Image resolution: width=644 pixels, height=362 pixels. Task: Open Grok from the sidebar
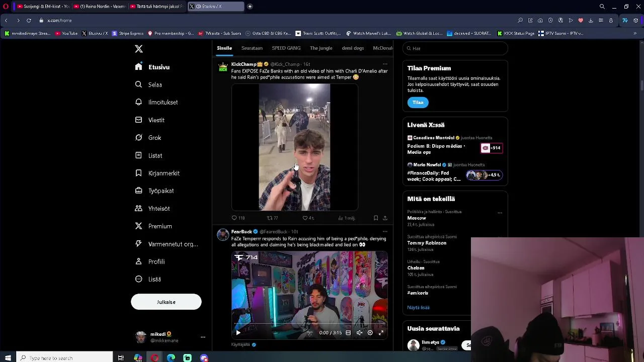click(x=148, y=138)
